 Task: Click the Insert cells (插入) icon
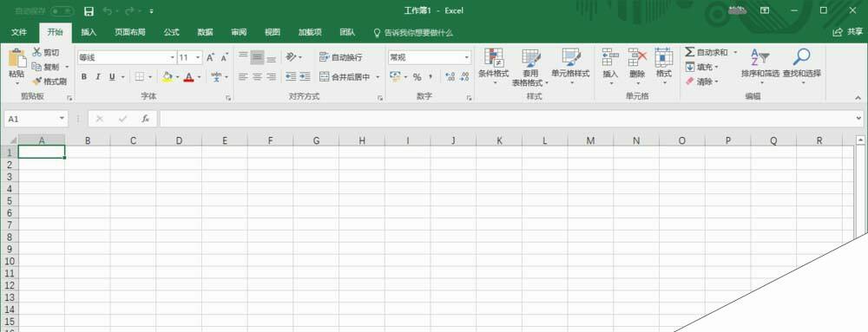(x=610, y=57)
